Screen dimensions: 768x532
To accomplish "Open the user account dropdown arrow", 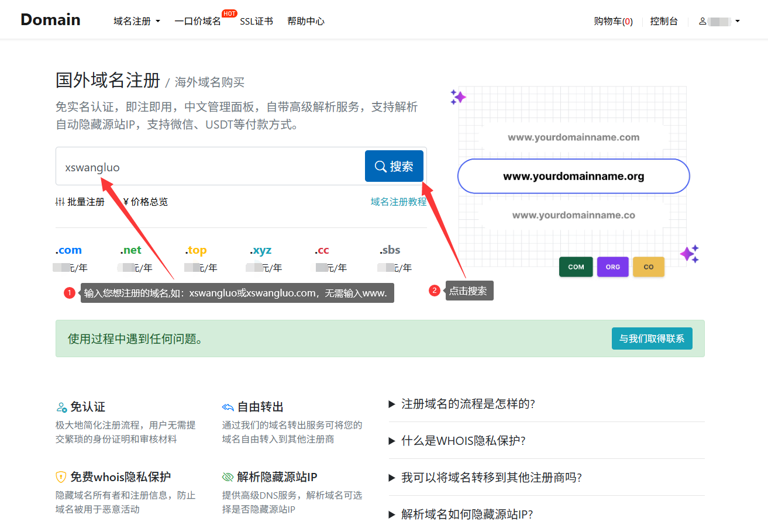I will click(x=738, y=22).
